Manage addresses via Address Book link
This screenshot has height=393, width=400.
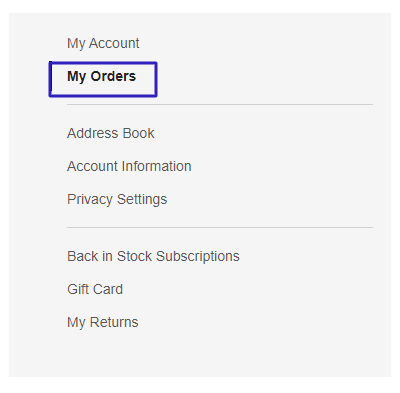111,133
